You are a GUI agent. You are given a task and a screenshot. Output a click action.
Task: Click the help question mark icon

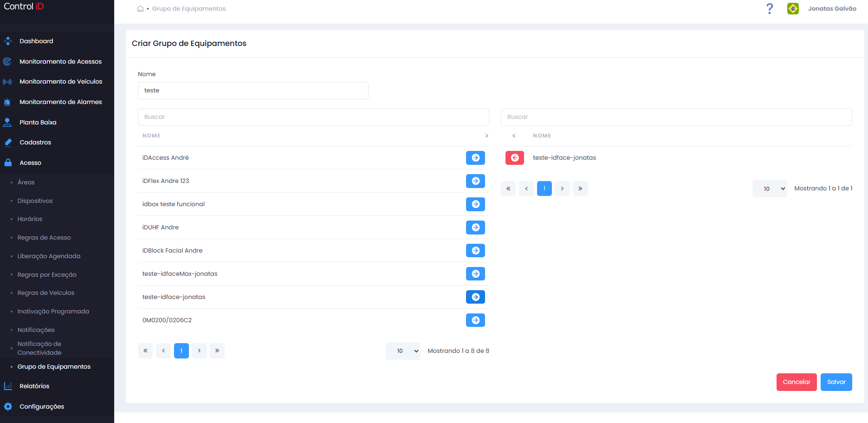[770, 8]
